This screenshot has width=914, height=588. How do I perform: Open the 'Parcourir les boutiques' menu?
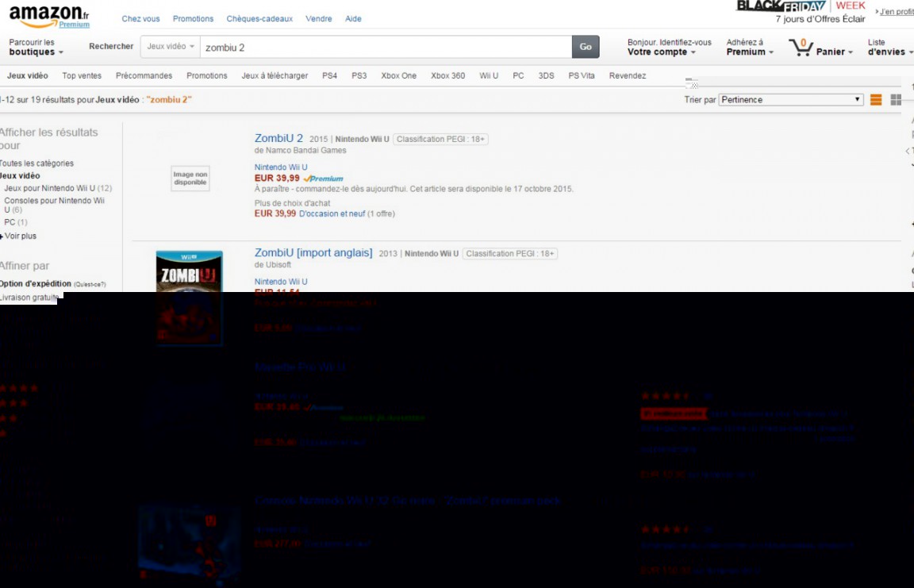[36, 48]
